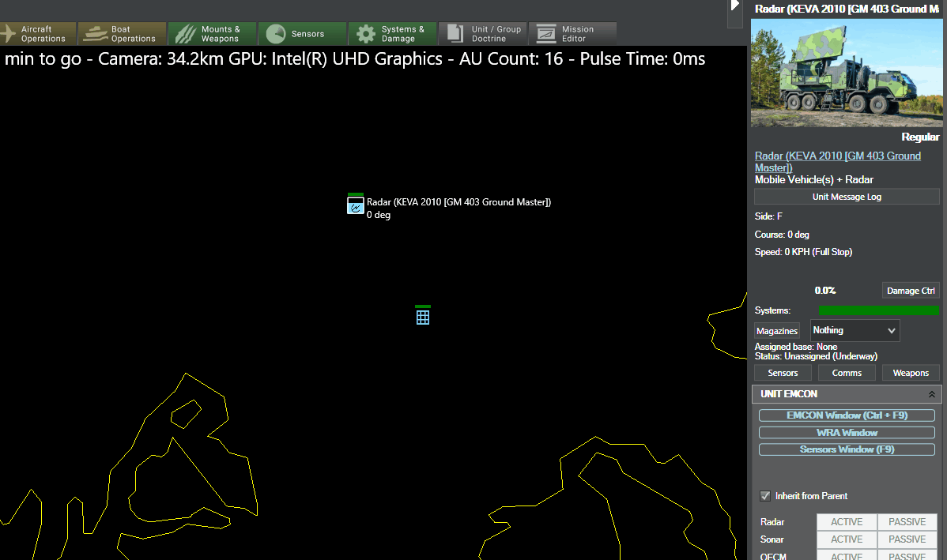Viewport: 947px width, 560px height.
Task: Set OECM EMCON to ACTIVE
Action: pos(846,556)
